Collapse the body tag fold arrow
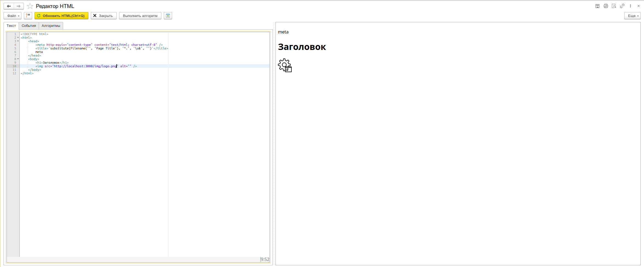The image size is (644, 267). pyautogui.click(x=18, y=59)
